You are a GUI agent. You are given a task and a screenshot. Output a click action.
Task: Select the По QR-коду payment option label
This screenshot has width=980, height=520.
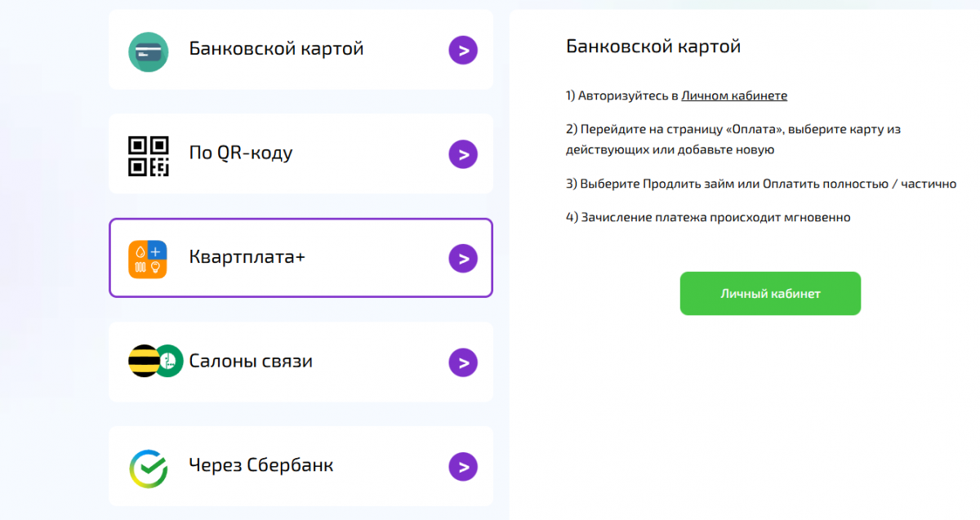coord(240,153)
